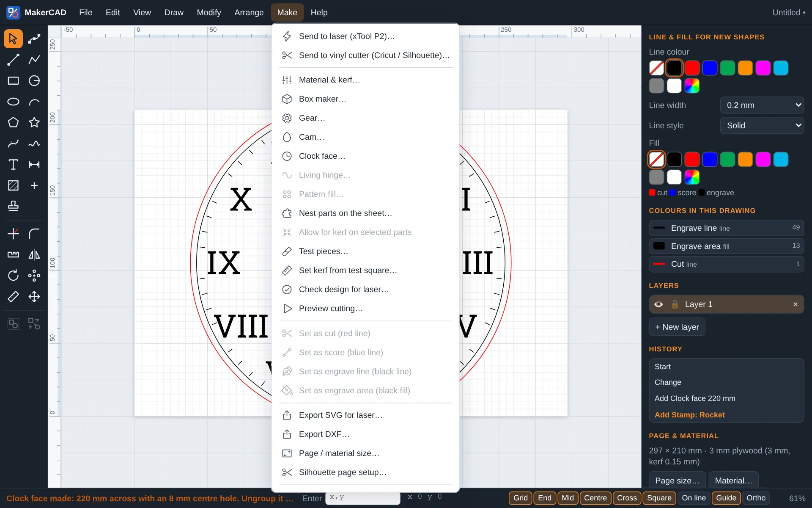The image size is (812, 508).
Task: Enable Ortho mode
Action: pyautogui.click(x=756, y=498)
